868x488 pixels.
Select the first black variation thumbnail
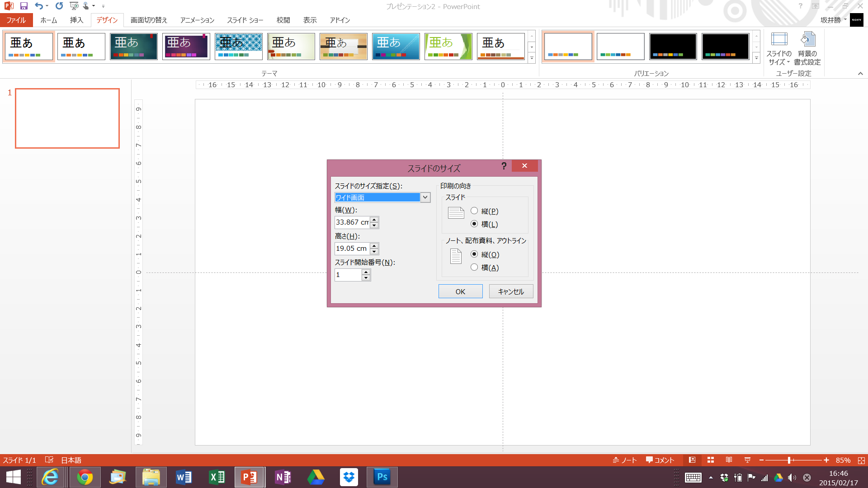tap(673, 46)
